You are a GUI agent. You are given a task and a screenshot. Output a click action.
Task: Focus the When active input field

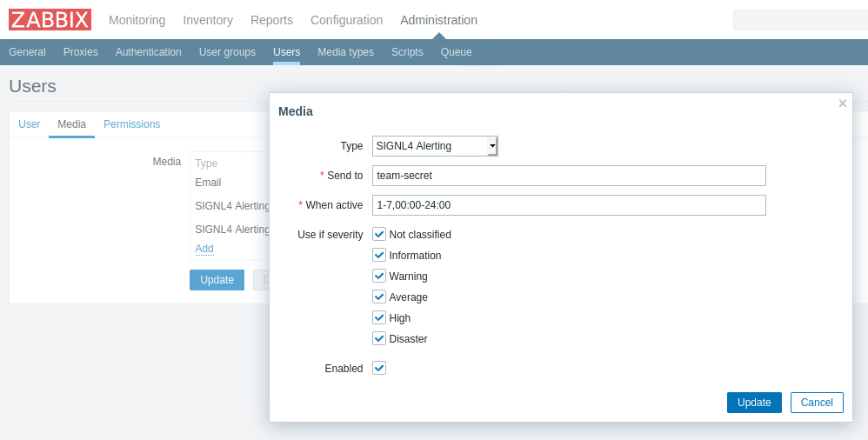[569, 205]
